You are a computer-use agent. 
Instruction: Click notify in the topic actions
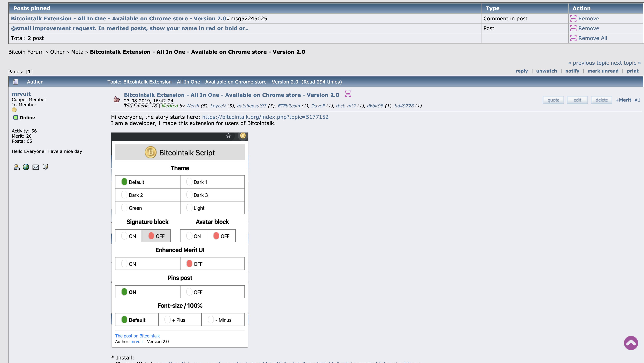572,71
